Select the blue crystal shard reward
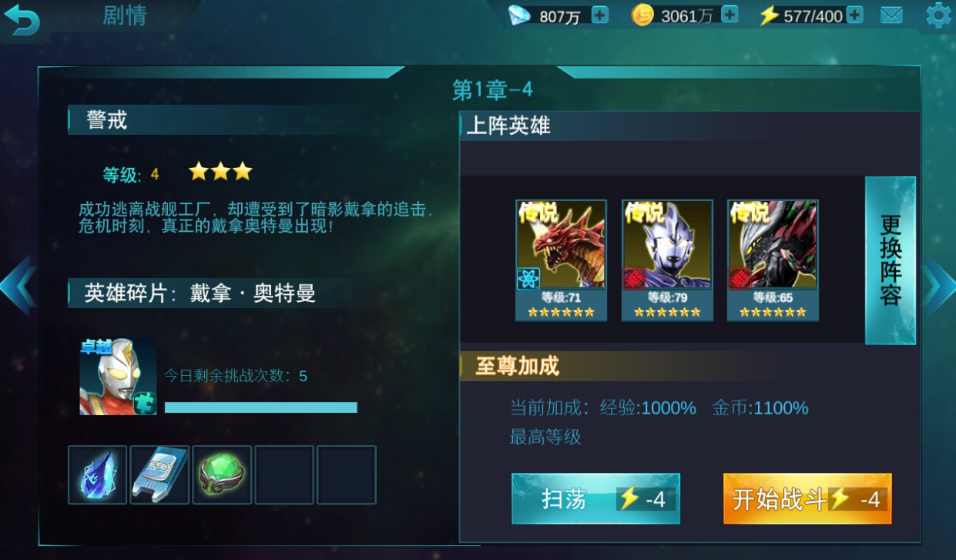 coord(97,475)
